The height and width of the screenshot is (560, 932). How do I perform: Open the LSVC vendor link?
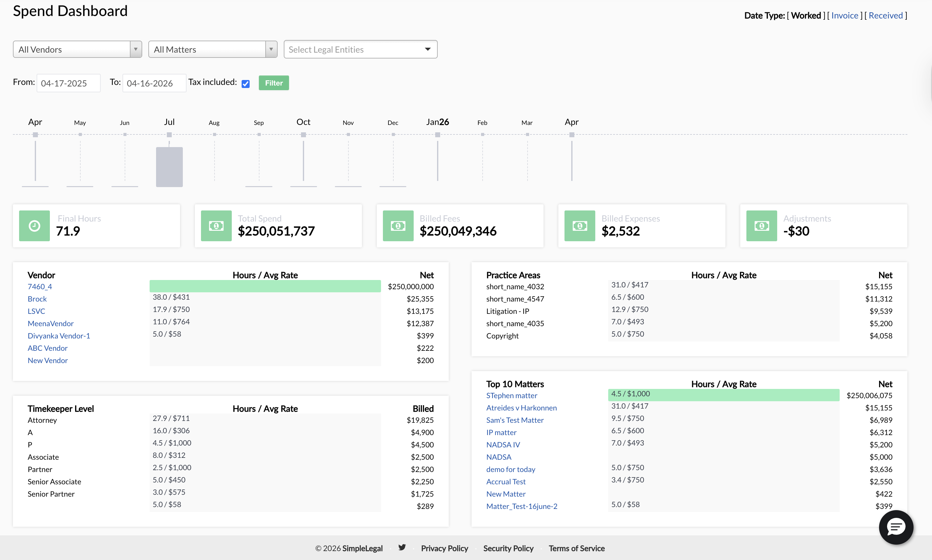36,311
